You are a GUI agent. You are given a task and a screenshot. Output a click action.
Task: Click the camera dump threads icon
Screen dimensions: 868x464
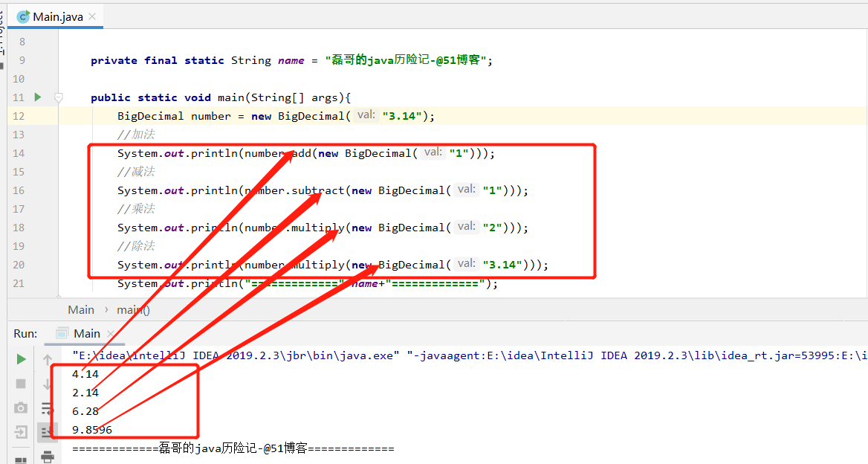(x=21, y=408)
